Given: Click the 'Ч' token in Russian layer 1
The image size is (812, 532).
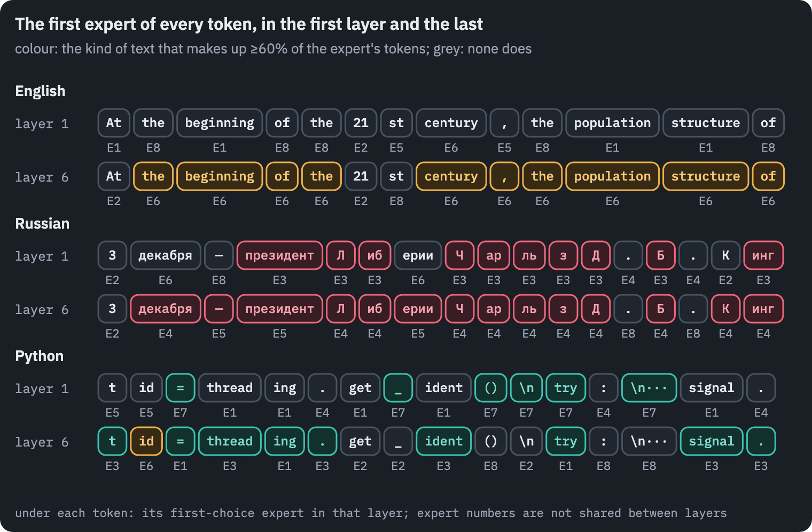Looking at the screenshot, I should click(459, 255).
